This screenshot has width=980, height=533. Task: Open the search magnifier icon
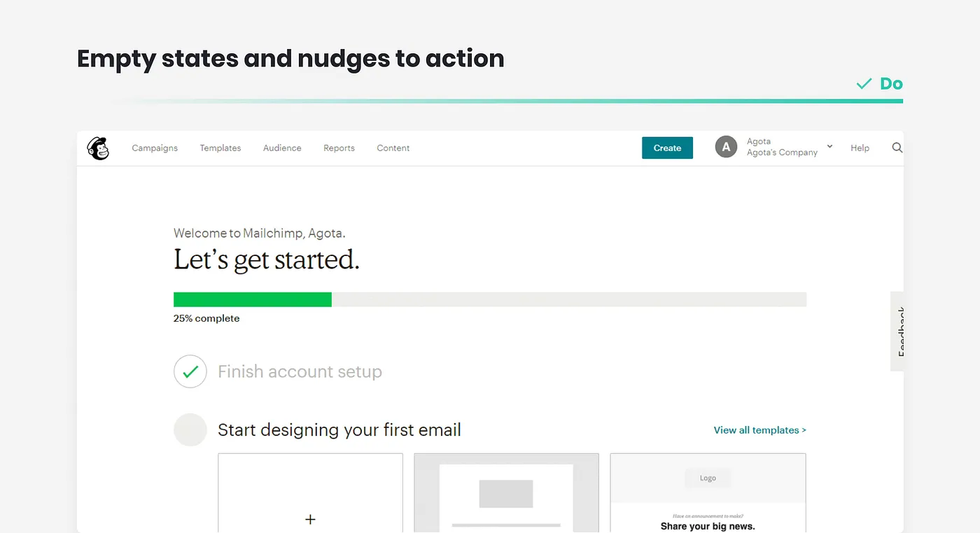(897, 148)
